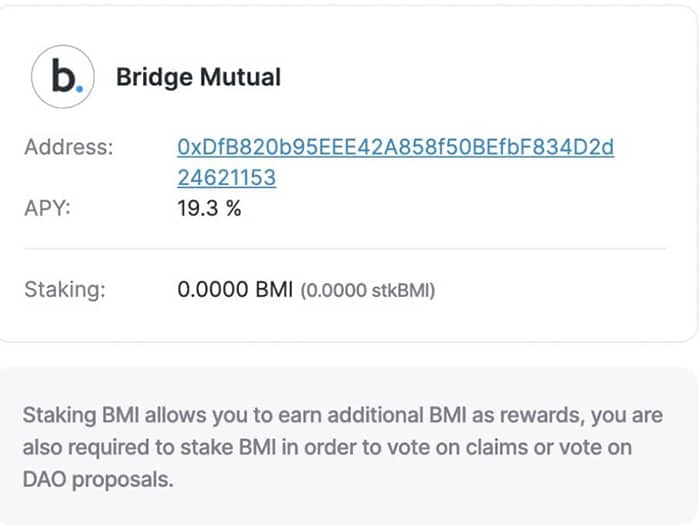Click the blue dot in the logo
This screenshot has height=531, width=700.
80,88
